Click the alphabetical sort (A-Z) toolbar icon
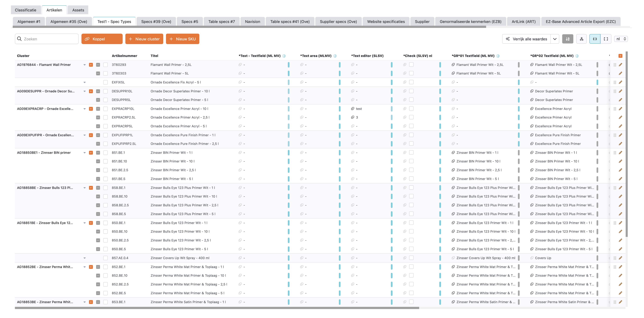The width and height of the screenshot is (644, 318). [567, 39]
